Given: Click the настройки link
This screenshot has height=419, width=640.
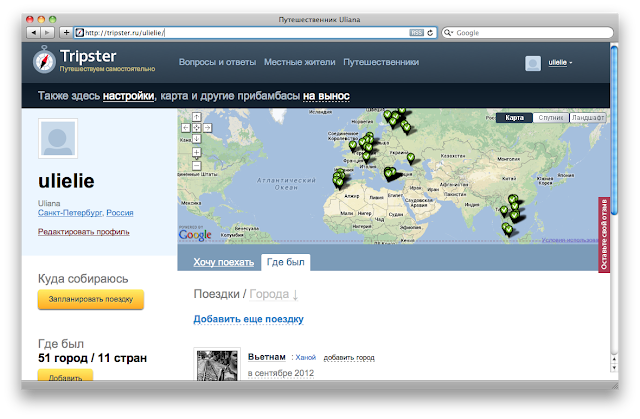Looking at the screenshot, I should pyautogui.click(x=129, y=96).
